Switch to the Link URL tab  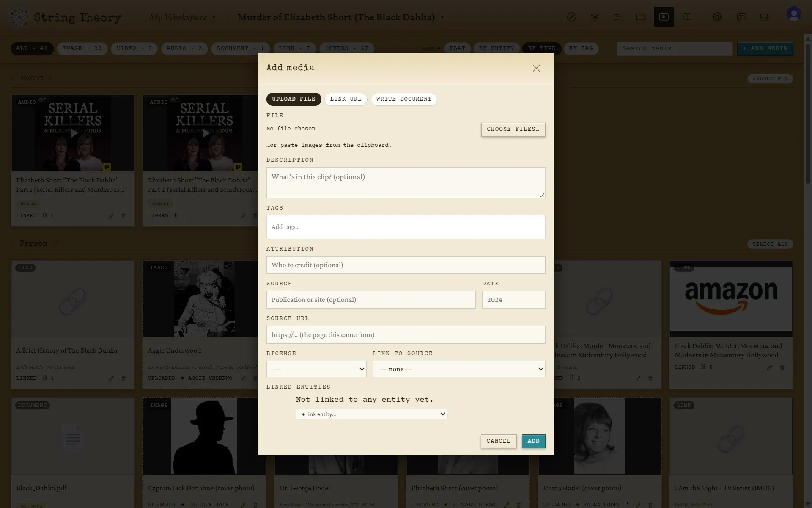[346, 99]
